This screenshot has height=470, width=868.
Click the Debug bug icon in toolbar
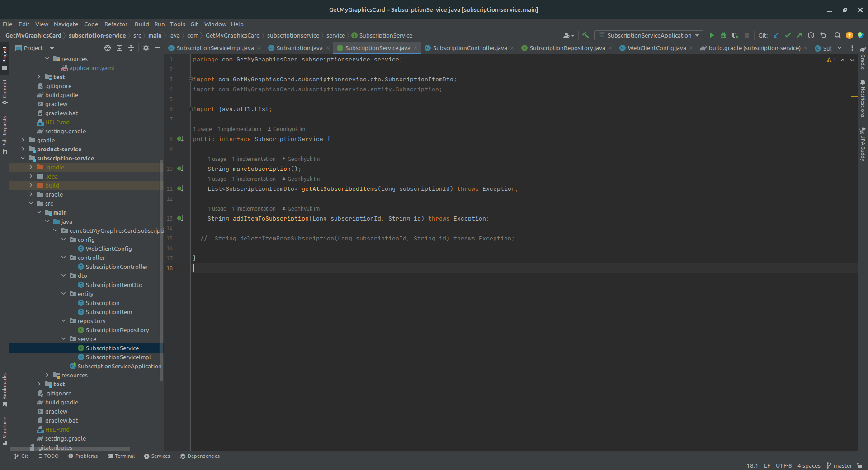click(723, 35)
